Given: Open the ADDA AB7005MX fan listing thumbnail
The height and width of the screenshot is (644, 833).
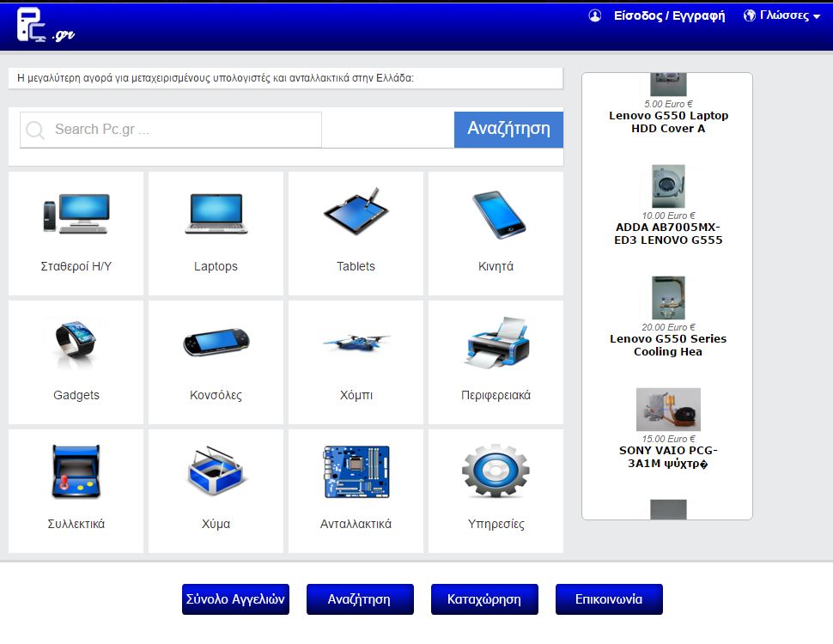Looking at the screenshot, I should tap(668, 186).
